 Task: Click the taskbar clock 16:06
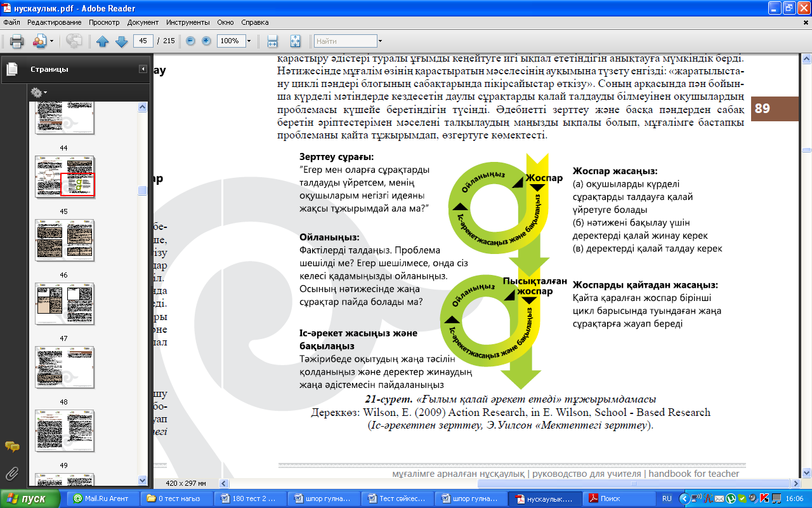(794, 498)
